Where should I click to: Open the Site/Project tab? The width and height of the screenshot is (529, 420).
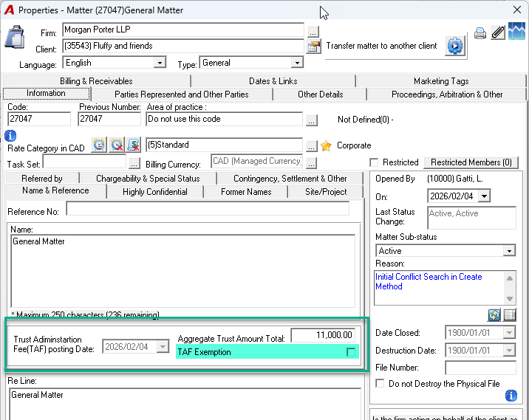click(x=326, y=192)
